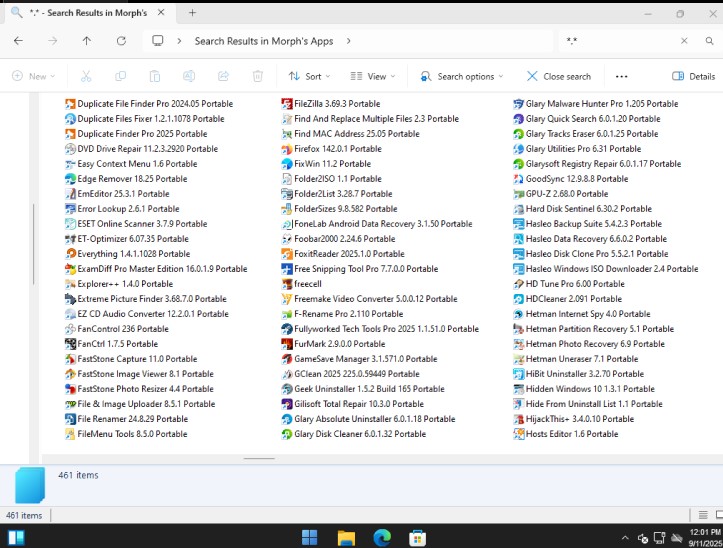This screenshot has width=723, height=548.
Task: Close the Search Results tab
Action: pyautogui.click(x=161, y=12)
